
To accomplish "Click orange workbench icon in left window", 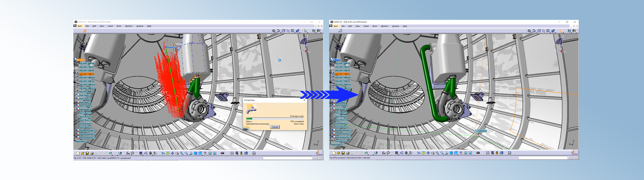I will pos(84,31).
